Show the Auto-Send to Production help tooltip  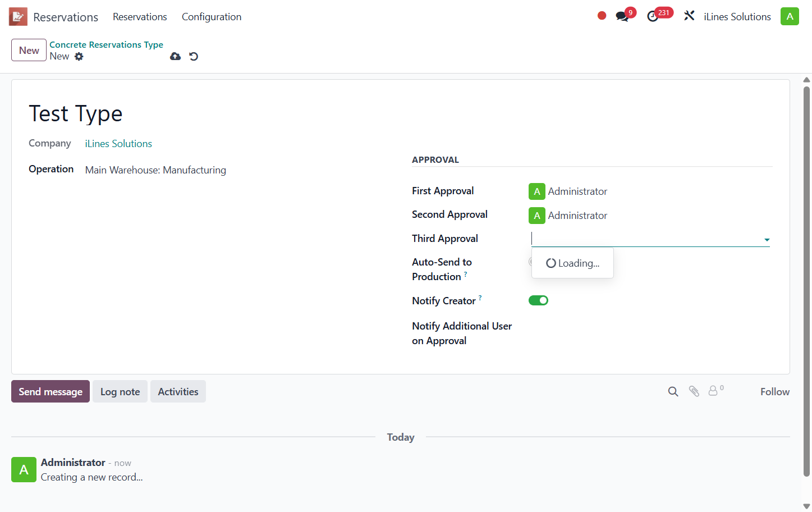pos(465,274)
